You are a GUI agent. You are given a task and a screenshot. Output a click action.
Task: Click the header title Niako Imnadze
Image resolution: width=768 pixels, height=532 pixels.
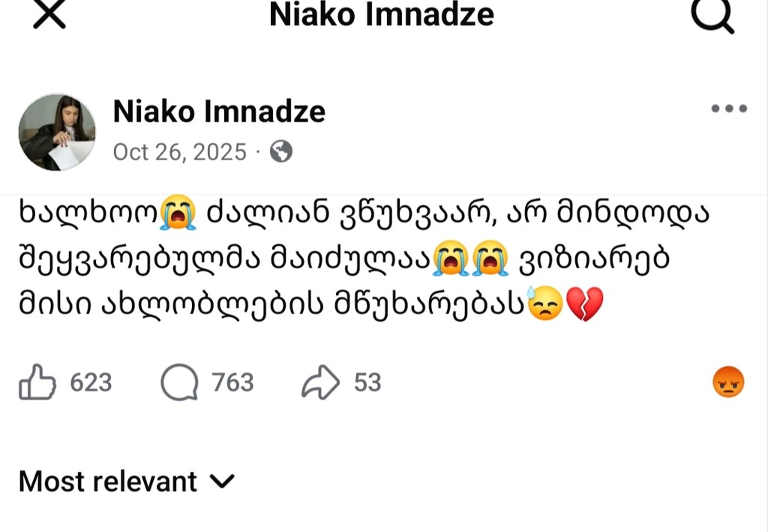point(381,14)
